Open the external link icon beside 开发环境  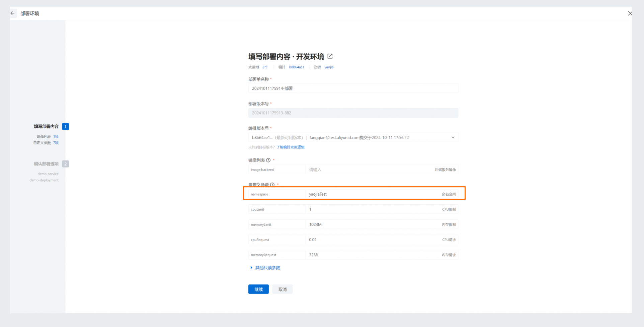pos(330,56)
